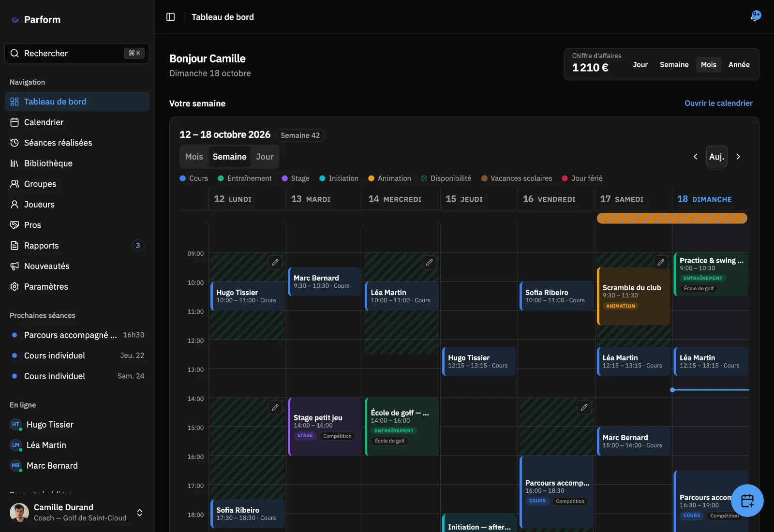Viewport: 774px width, 532px height.
Task: Toggle the Cours legend filter
Action: pyautogui.click(x=194, y=178)
